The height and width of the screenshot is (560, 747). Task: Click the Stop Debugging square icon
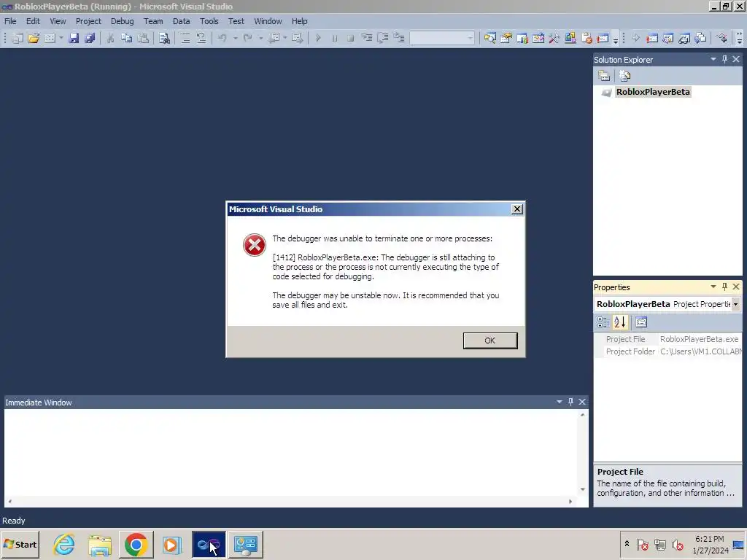click(351, 38)
